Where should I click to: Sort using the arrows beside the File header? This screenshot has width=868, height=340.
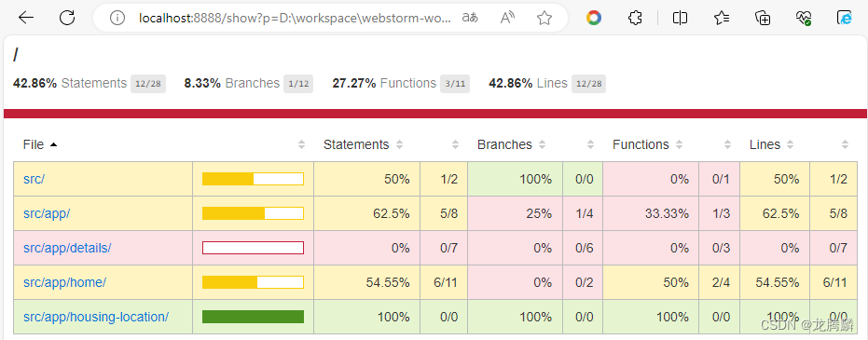(x=302, y=144)
